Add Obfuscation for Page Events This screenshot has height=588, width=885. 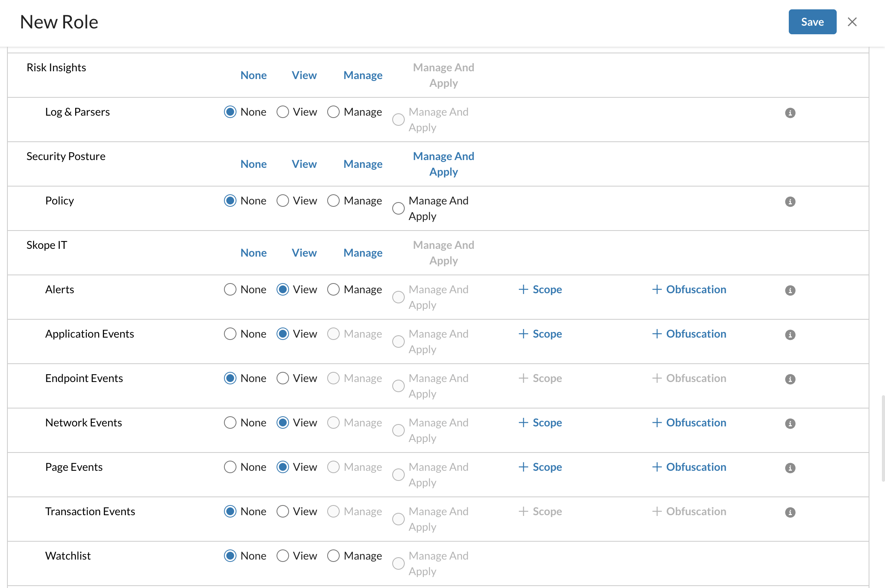click(689, 467)
